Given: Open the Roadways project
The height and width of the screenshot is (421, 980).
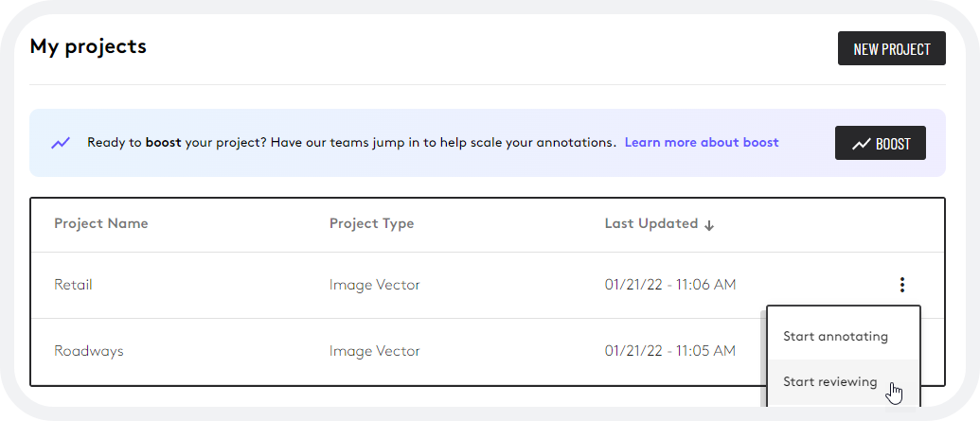Looking at the screenshot, I should click(x=89, y=351).
